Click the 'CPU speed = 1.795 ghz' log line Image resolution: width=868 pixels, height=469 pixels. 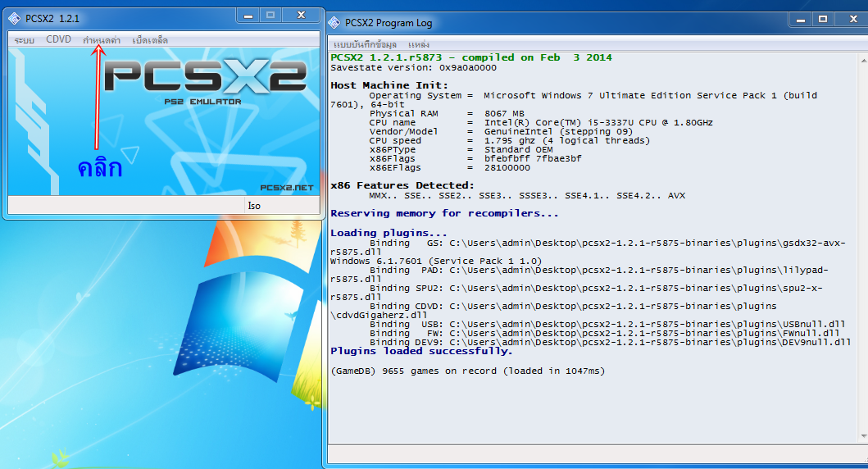pyautogui.click(x=510, y=141)
